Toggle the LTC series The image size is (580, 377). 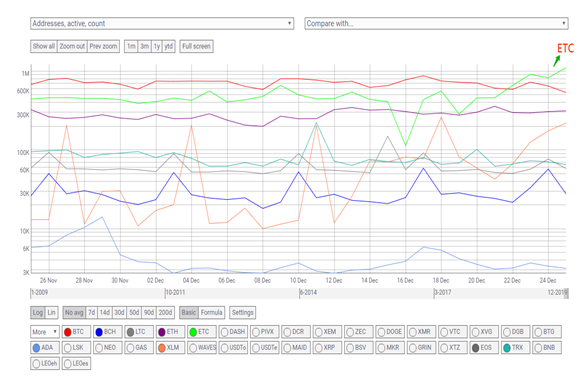139,332
